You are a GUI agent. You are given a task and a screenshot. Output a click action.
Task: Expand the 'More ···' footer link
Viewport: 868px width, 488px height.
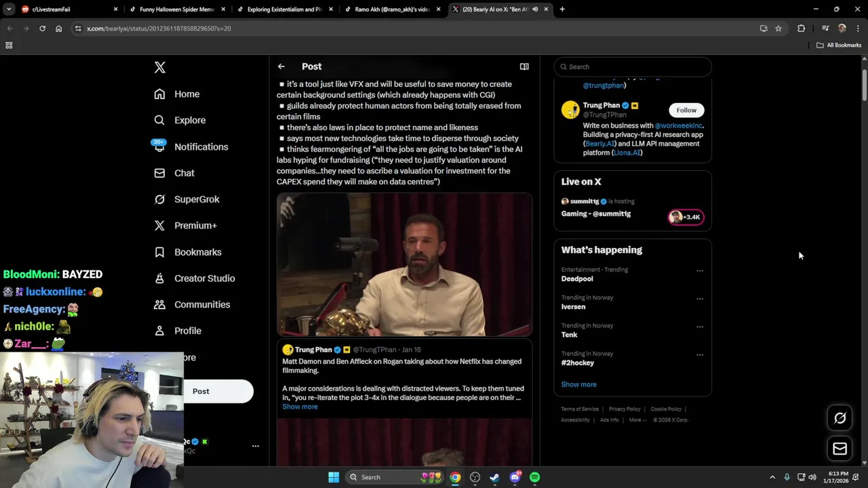click(x=637, y=420)
